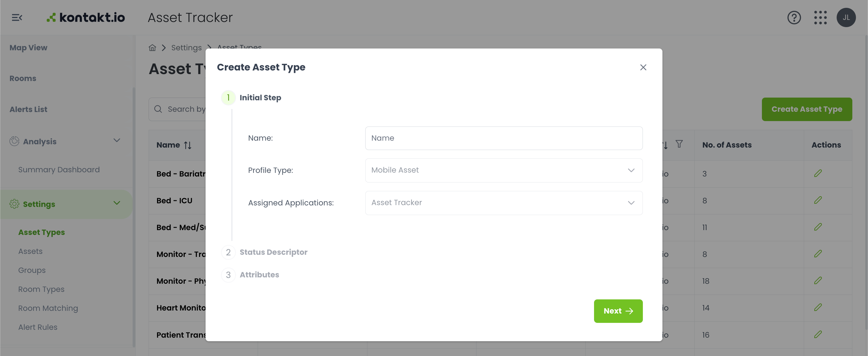The width and height of the screenshot is (868, 356).
Task: Edit the Bed - ICU row
Action: tap(818, 200)
